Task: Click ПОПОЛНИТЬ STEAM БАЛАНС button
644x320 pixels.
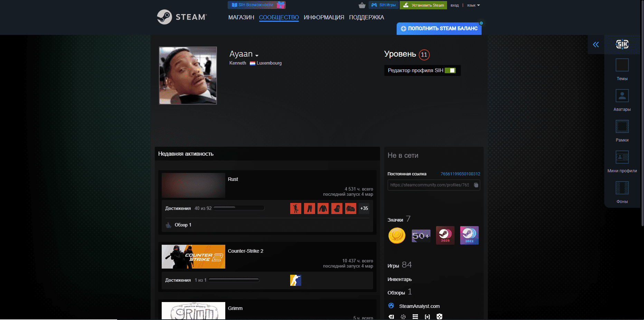Action: click(439, 29)
